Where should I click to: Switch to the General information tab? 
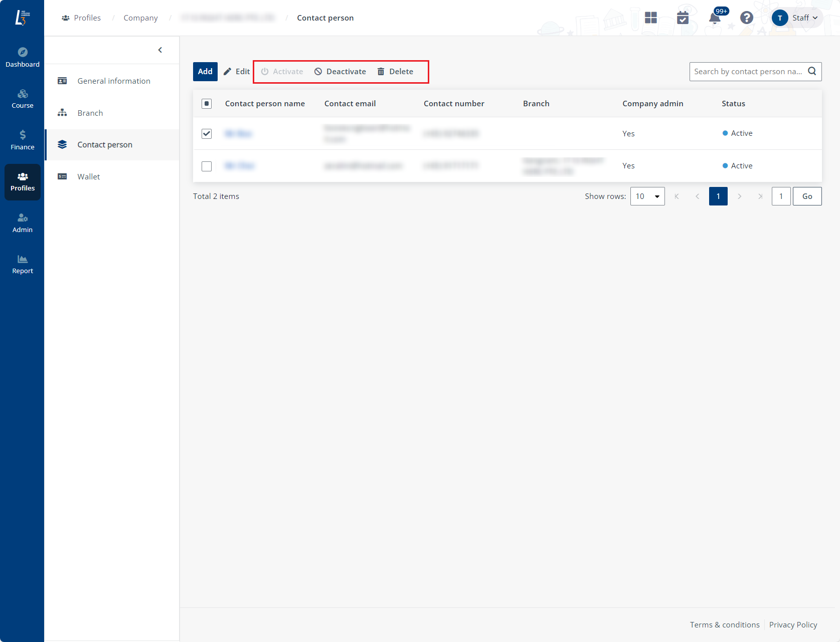tap(113, 81)
